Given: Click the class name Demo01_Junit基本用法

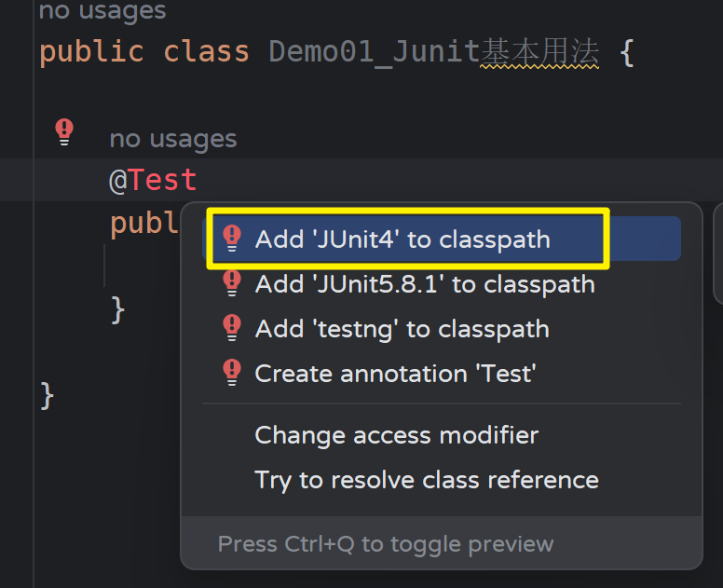Looking at the screenshot, I should click(x=433, y=51).
